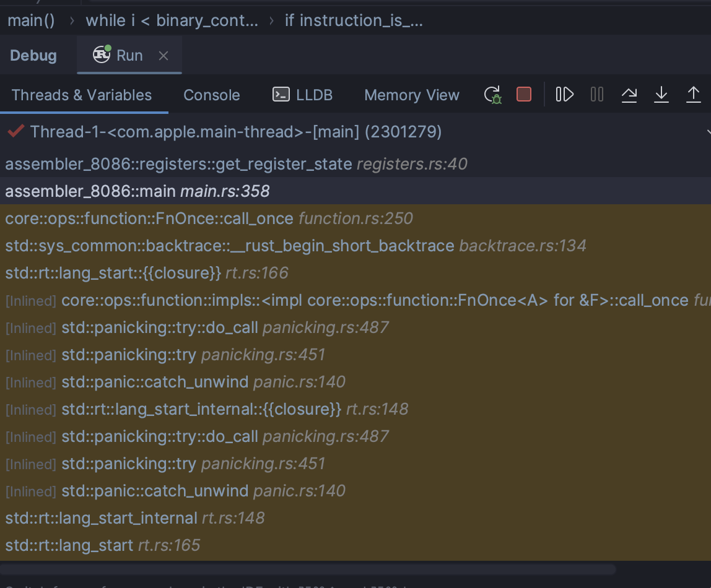Click the Pause Program icon
This screenshot has height=588, width=711.
pyautogui.click(x=596, y=95)
